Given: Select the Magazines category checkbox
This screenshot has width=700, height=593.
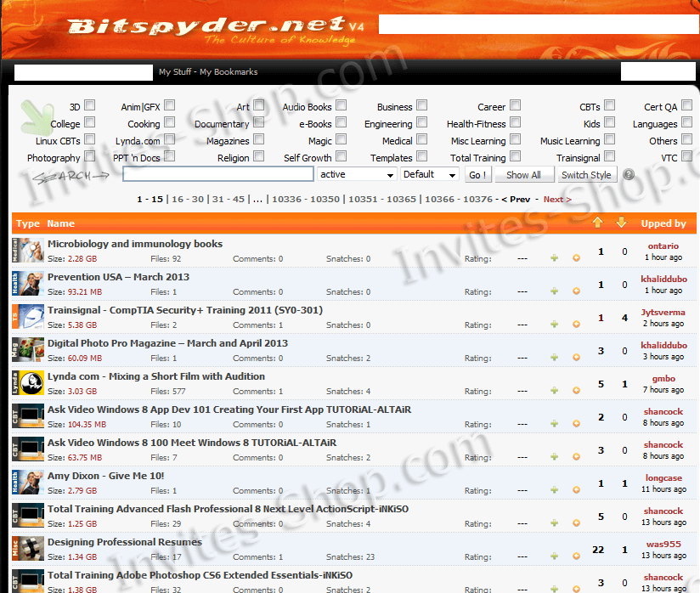Looking at the screenshot, I should point(258,138).
